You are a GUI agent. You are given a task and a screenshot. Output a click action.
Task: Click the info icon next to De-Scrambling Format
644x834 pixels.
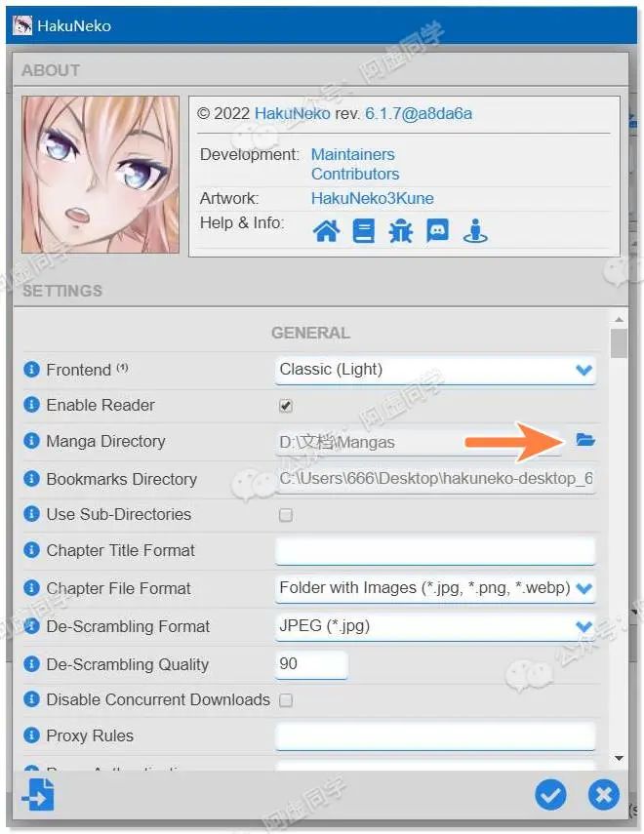pos(31,626)
